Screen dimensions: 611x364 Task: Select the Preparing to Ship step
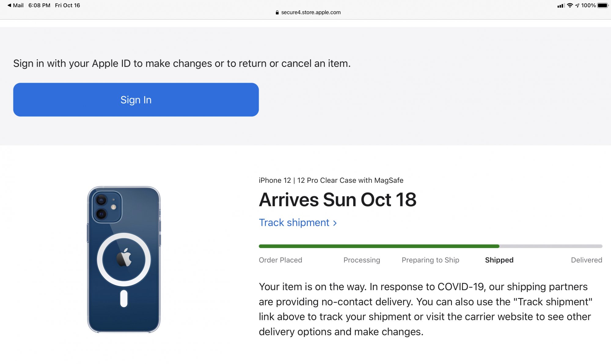tap(430, 260)
